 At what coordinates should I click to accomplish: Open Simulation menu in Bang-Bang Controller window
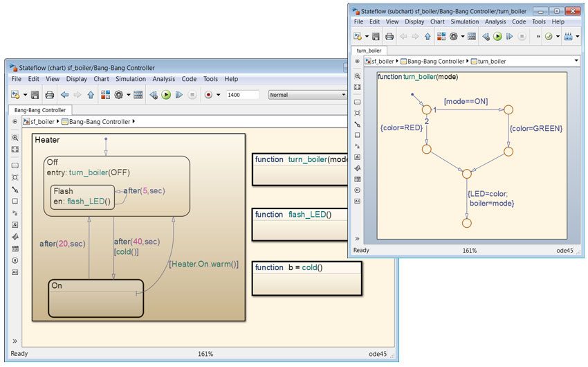click(x=130, y=79)
